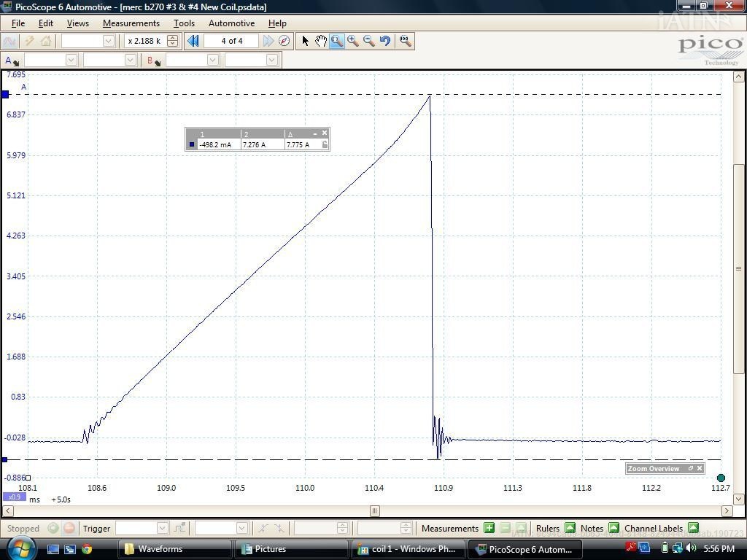The width and height of the screenshot is (747, 560).
Task: Switch to Waveforms taskbar window
Action: (x=175, y=549)
